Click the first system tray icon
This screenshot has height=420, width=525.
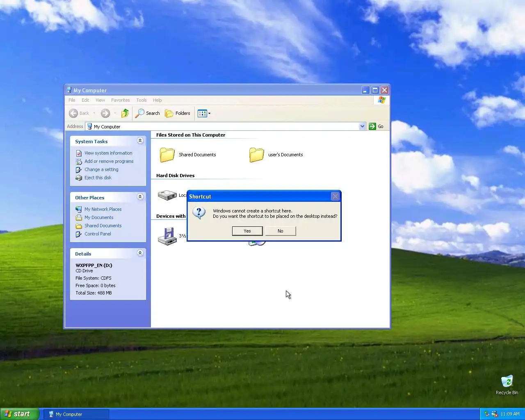pyautogui.click(x=487, y=414)
